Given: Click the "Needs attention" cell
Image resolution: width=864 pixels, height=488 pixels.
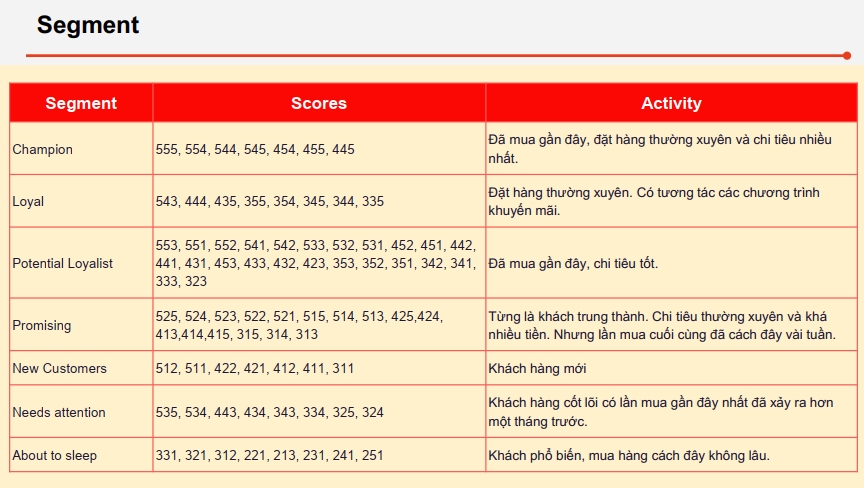Looking at the screenshot, I should [x=59, y=412].
